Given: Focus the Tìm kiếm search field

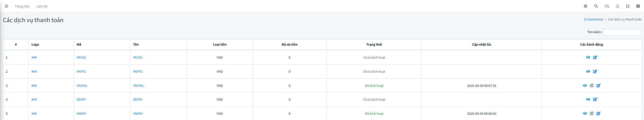Looking at the screenshot, I should [622, 32].
